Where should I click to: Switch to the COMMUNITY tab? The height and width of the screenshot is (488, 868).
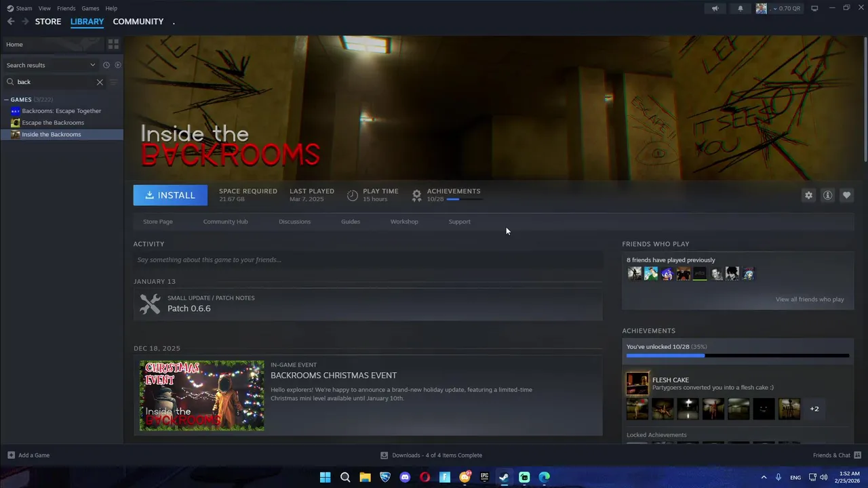point(138,22)
